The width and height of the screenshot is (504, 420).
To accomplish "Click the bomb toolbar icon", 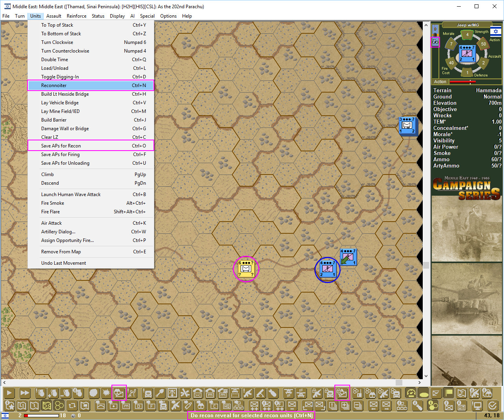I will 273,393.
